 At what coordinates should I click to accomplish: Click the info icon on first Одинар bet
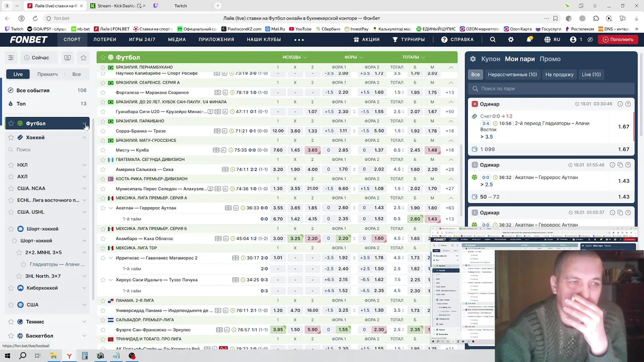(x=620, y=104)
